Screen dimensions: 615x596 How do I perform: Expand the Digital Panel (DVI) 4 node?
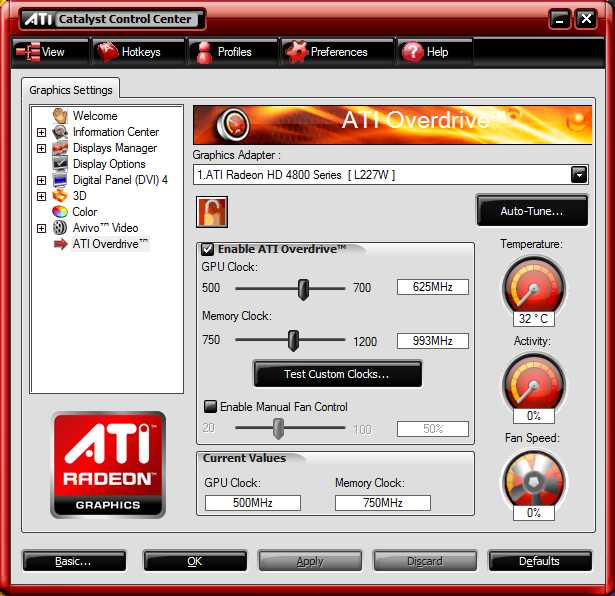41,180
